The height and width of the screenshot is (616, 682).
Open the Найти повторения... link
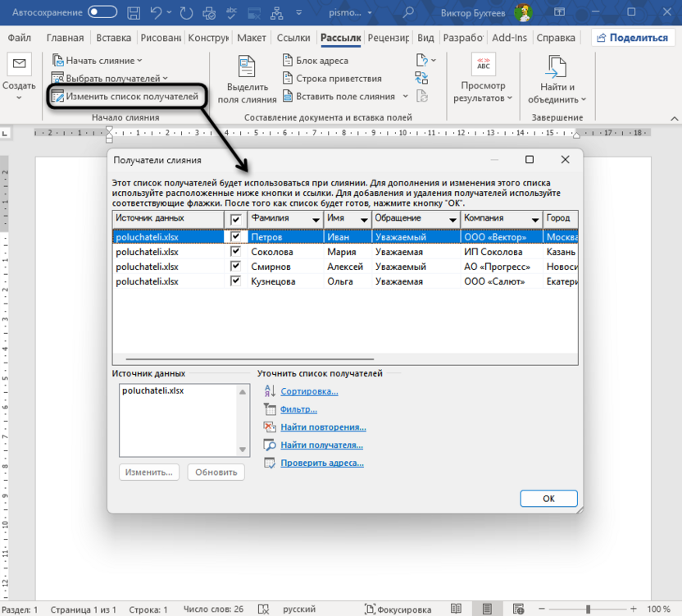click(x=323, y=427)
